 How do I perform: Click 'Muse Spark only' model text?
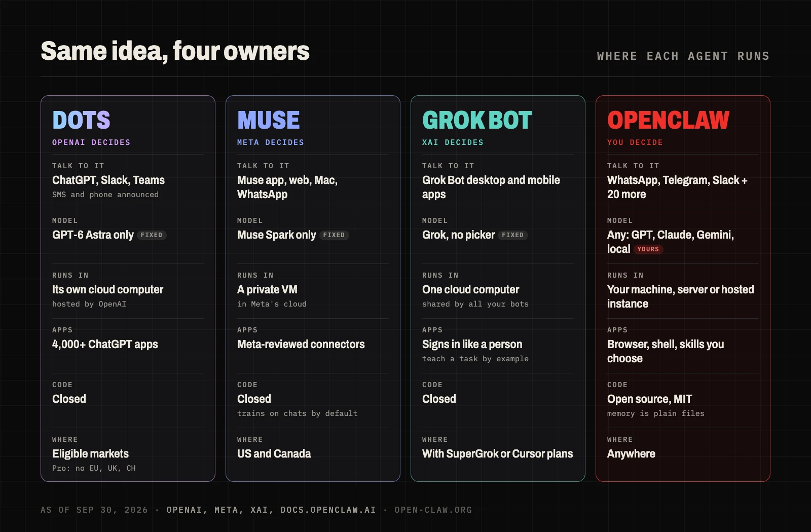coord(276,235)
